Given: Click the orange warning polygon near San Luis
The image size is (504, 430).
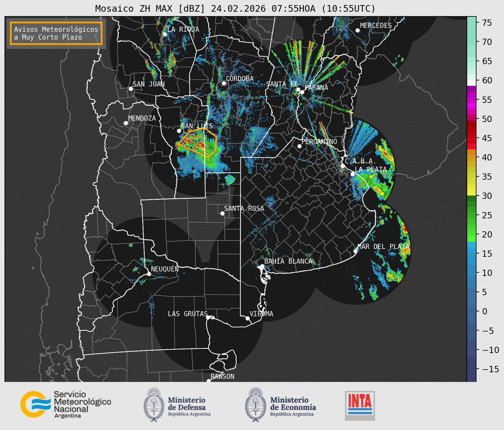Looking at the screenshot, I should (198, 142).
